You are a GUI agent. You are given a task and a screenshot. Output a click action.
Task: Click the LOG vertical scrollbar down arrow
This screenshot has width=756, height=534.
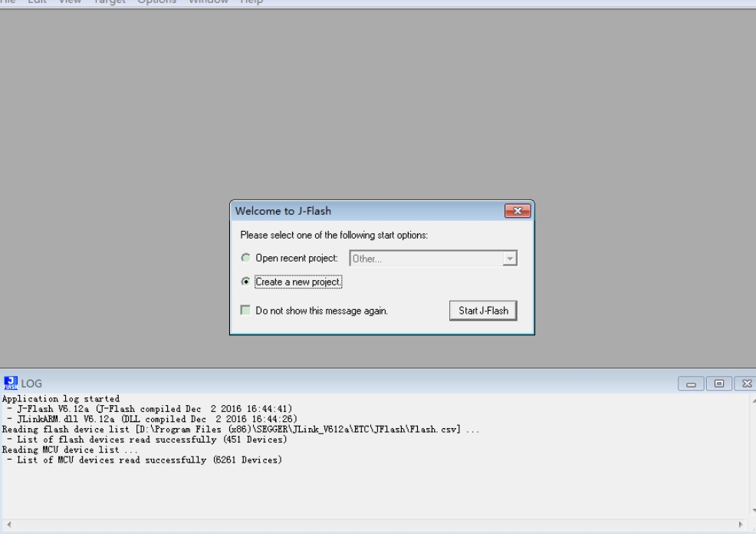point(753,510)
